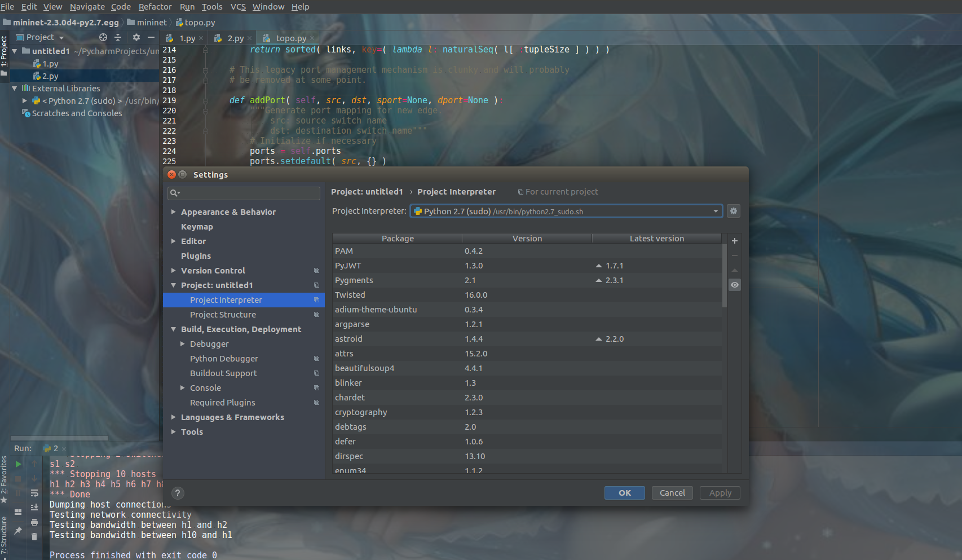This screenshot has width=962, height=560.
Task: Click the down arrow in Run console toolbar
Action: click(34, 478)
